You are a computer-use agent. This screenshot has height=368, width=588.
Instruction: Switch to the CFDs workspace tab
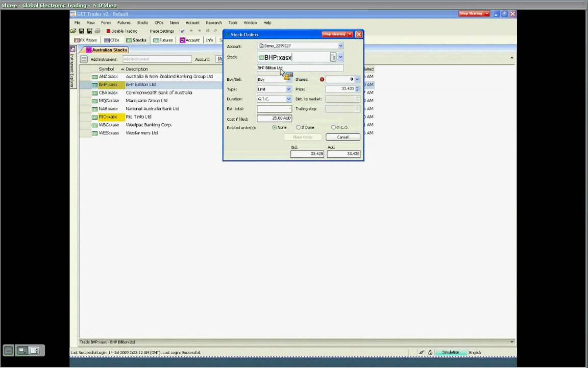(x=112, y=40)
